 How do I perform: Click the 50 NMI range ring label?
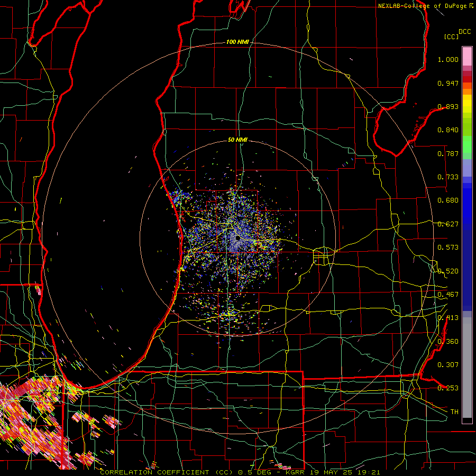coord(237,140)
